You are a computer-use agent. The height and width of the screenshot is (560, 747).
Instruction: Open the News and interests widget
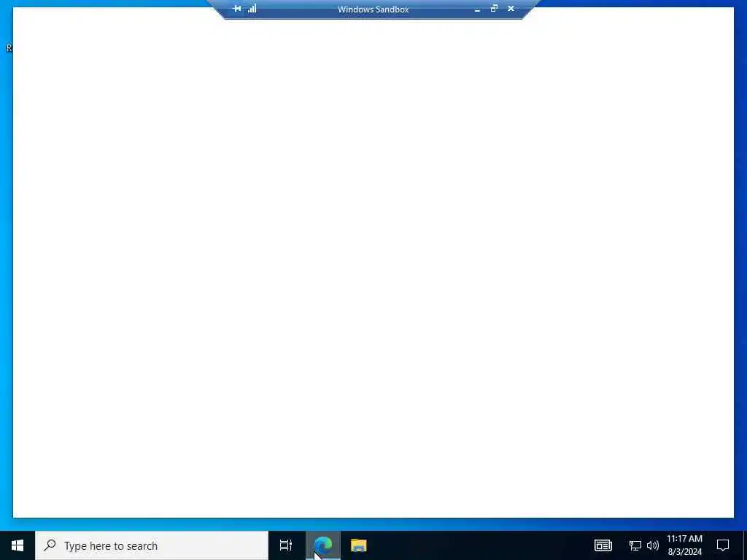point(603,545)
